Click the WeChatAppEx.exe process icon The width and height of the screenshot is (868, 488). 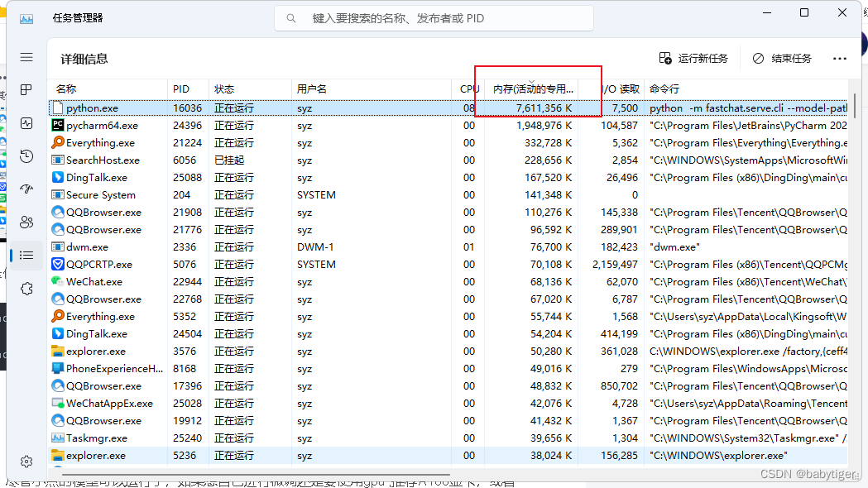click(x=58, y=404)
